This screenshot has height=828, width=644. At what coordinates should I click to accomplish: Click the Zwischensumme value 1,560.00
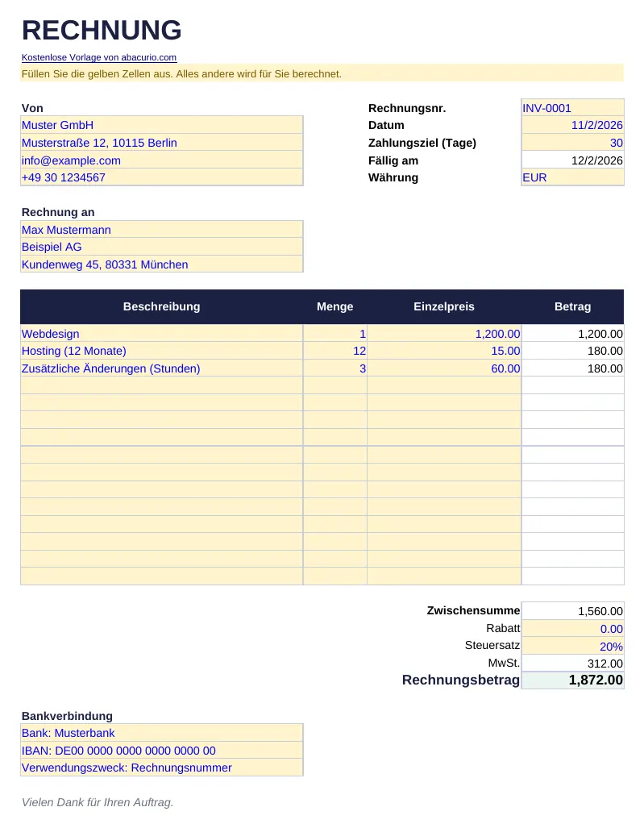[573, 610]
